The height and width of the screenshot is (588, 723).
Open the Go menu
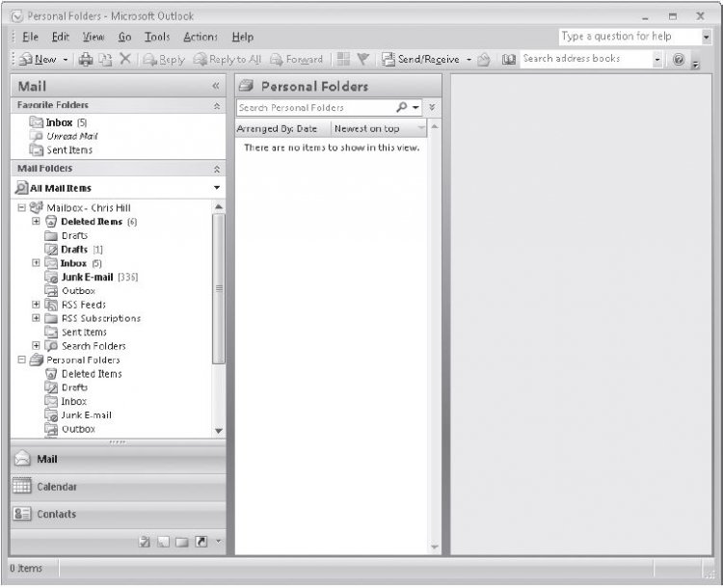(x=124, y=37)
